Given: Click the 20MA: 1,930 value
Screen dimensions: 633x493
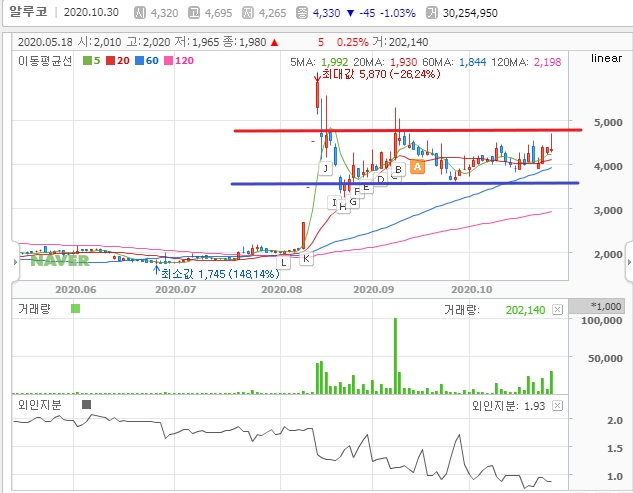Looking at the screenshot, I should tap(385, 62).
